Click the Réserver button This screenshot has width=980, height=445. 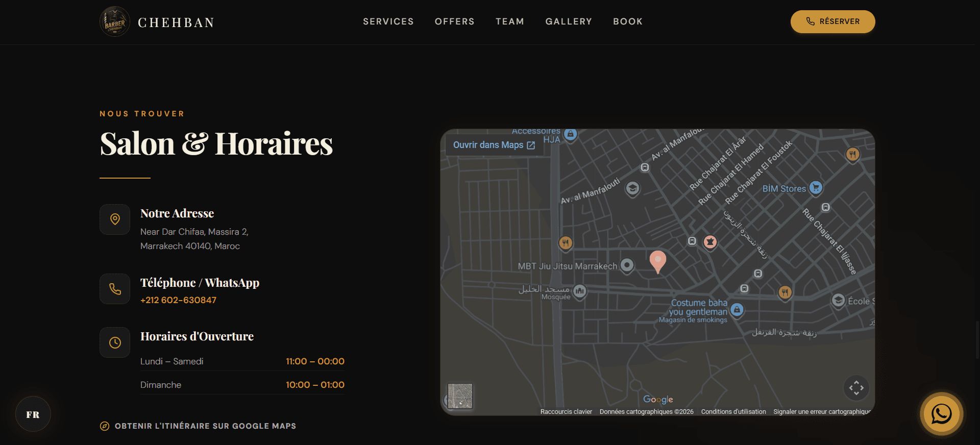click(x=833, y=21)
